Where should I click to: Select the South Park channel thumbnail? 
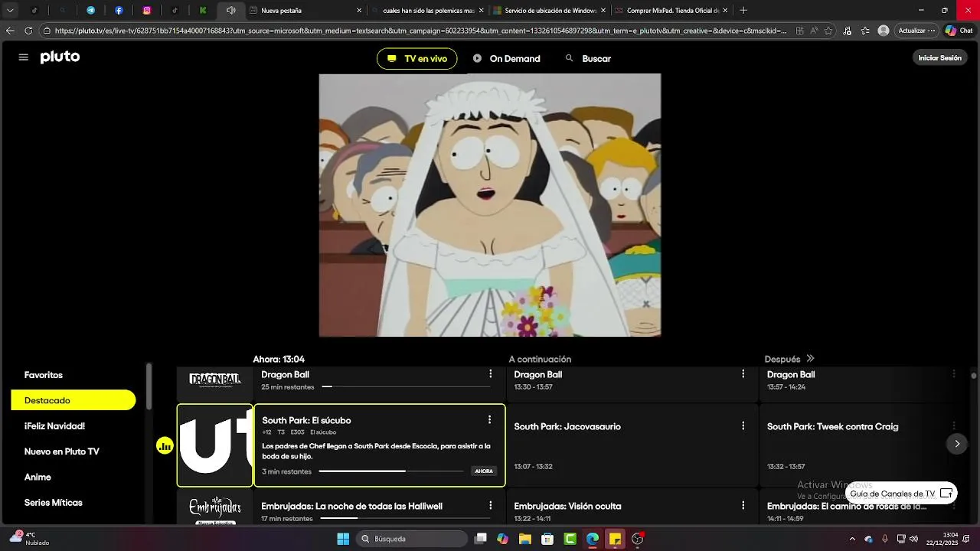pos(215,445)
